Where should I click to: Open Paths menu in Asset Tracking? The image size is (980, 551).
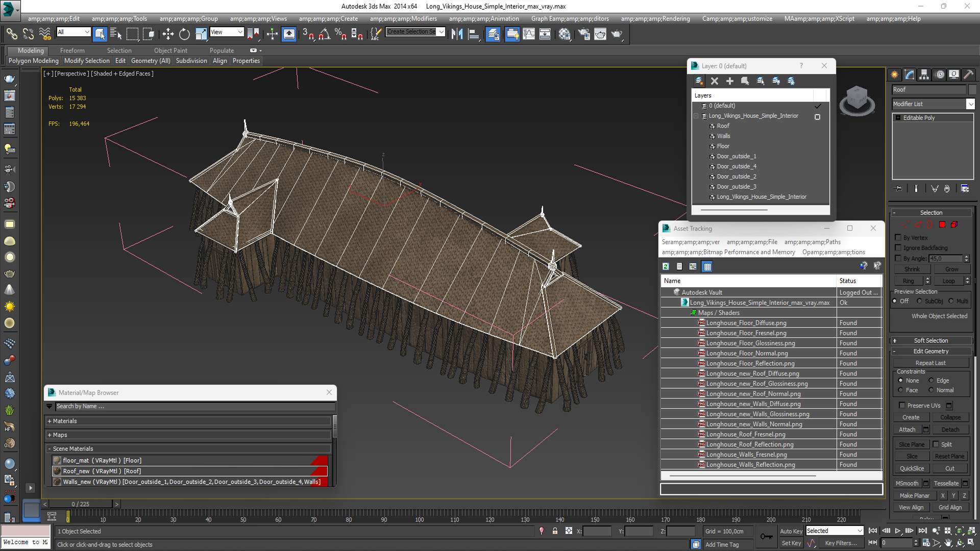(x=813, y=242)
